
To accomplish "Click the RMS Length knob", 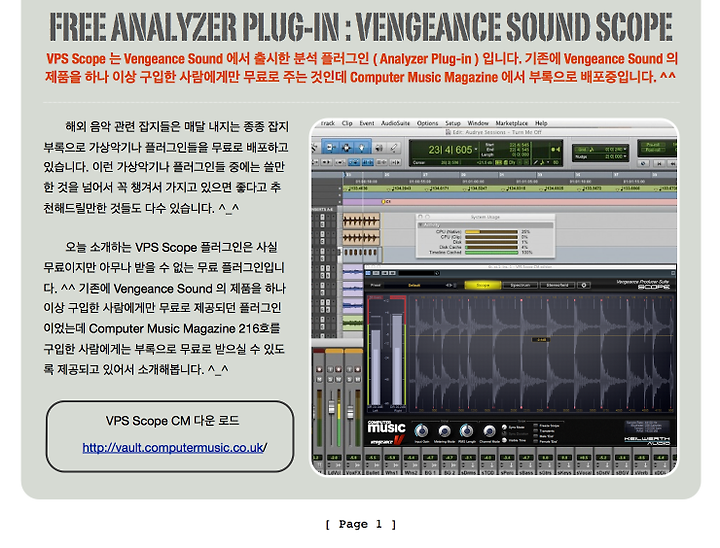I will 467,431.
